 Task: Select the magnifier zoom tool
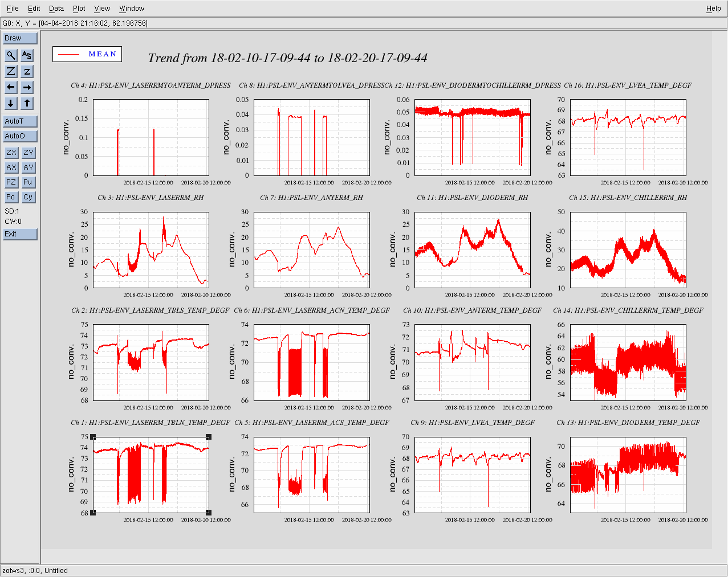click(x=11, y=55)
